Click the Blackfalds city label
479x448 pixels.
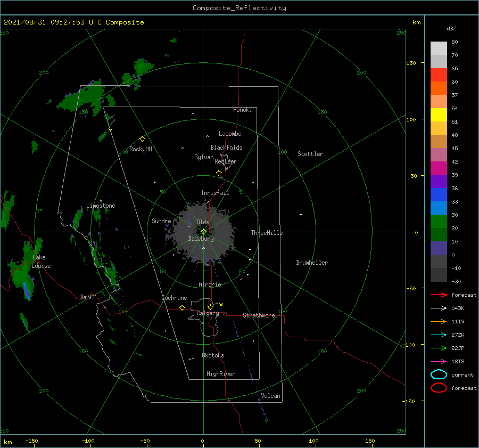(226, 148)
